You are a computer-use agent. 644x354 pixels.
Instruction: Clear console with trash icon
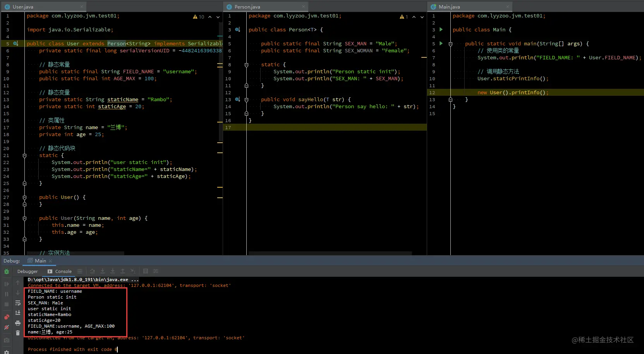[17, 333]
